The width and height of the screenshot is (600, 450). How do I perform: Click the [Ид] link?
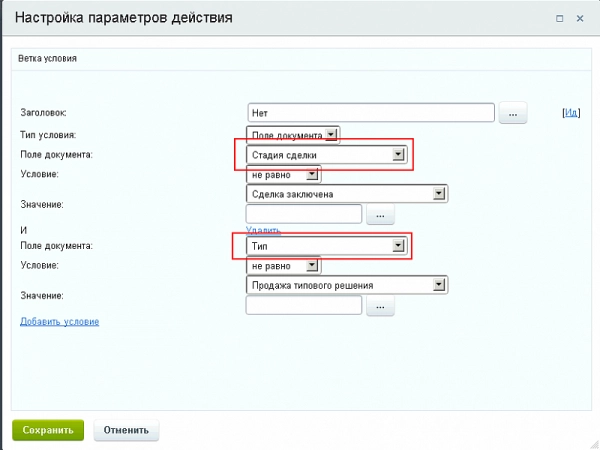click(x=572, y=114)
